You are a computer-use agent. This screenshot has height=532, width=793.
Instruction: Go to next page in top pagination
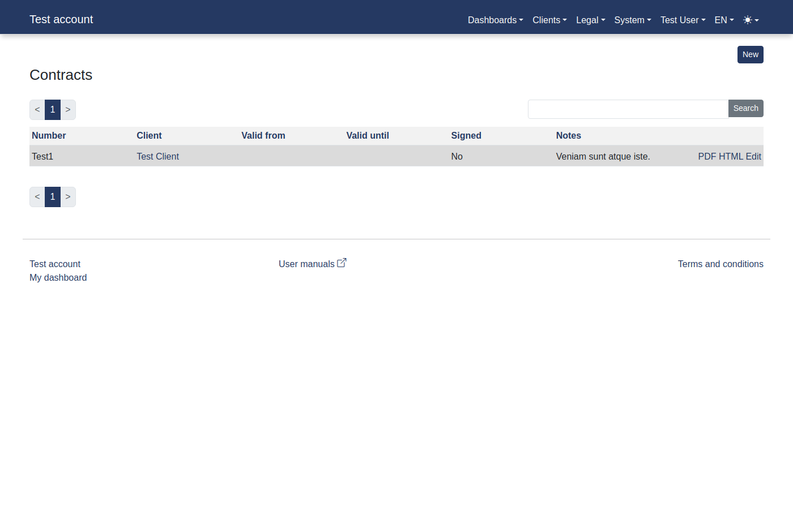tap(68, 110)
